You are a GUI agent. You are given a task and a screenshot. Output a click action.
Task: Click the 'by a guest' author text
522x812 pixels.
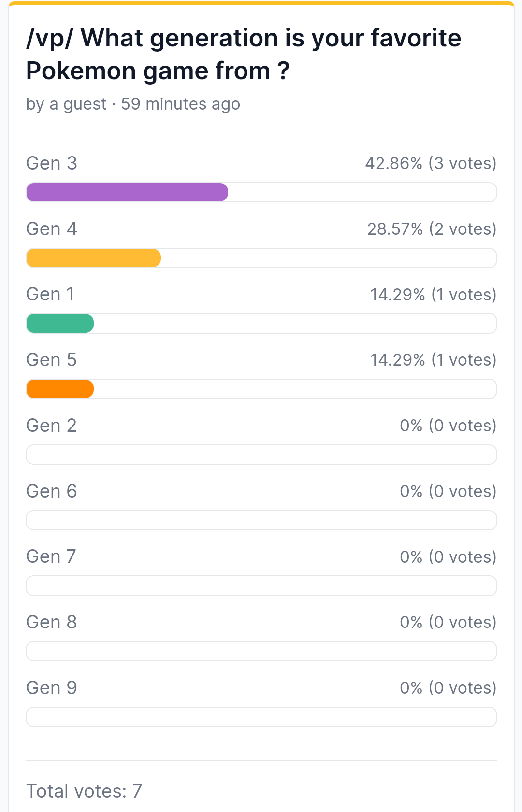(x=66, y=104)
